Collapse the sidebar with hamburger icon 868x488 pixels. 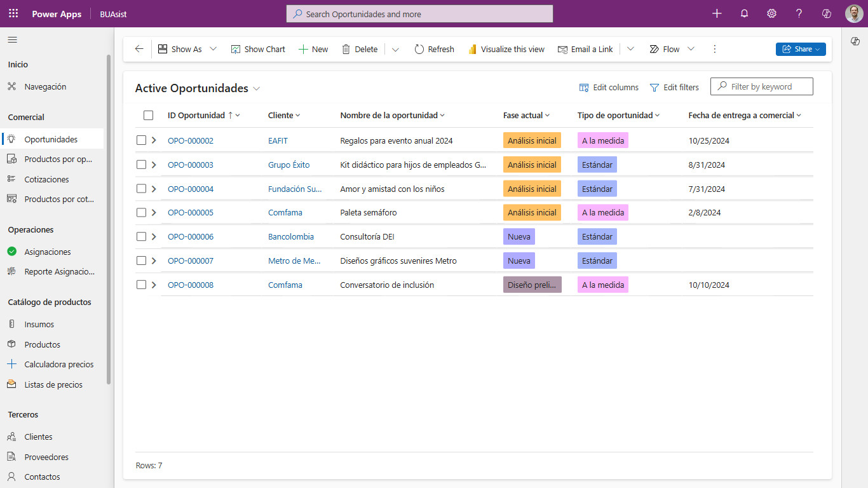click(x=12, y=39)
